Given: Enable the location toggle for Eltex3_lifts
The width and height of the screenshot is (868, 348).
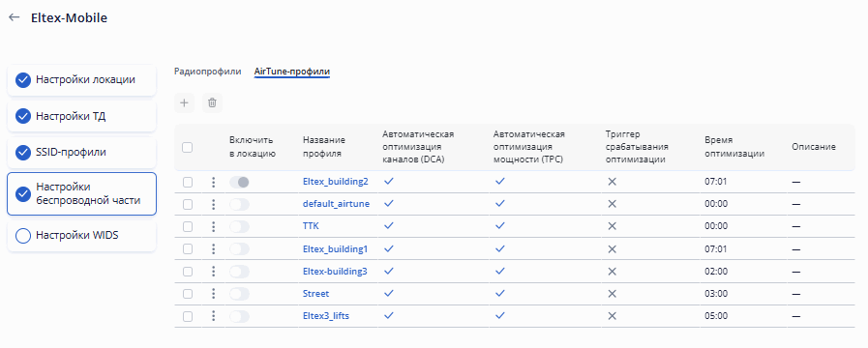Looking at the screenshot, I should pyautogui.click(x=239, y=316).
